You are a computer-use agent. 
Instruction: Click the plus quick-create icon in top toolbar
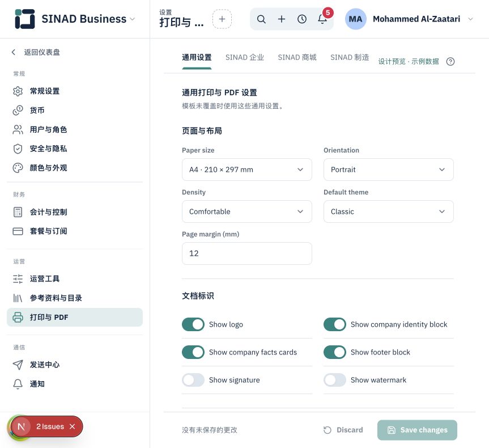(x=282, y=19)
